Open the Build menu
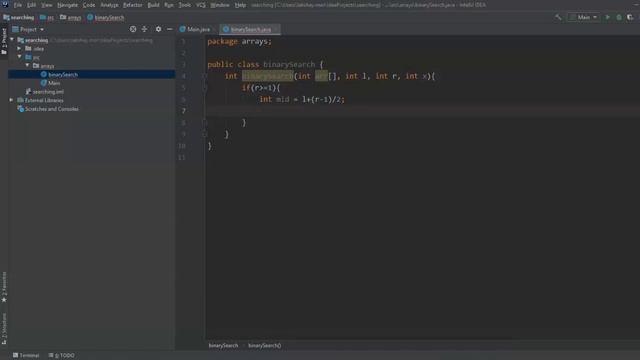The image size is (640, 360). (x=153, y=5)
